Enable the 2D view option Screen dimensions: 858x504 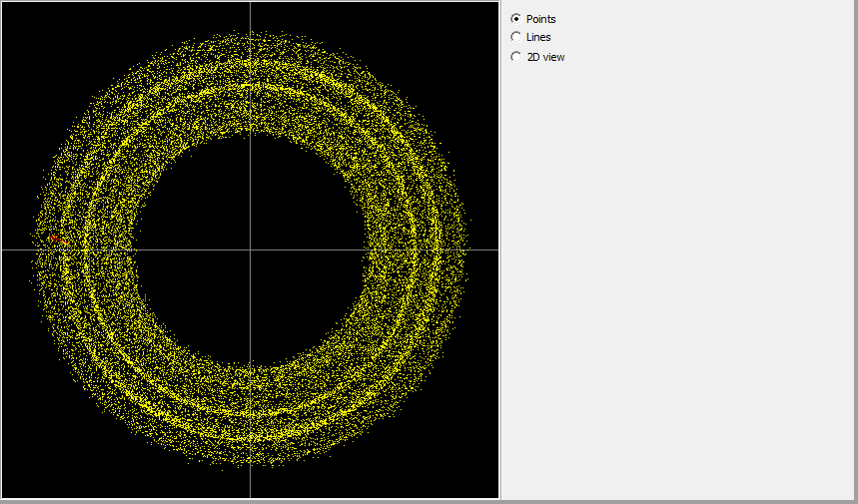click(515, 57)
